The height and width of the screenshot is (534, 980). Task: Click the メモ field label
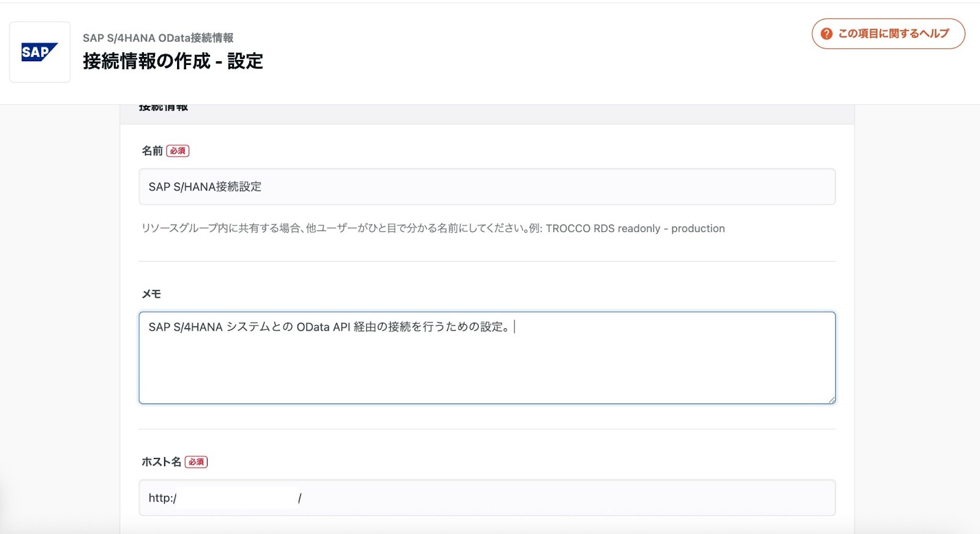point(151,294)
